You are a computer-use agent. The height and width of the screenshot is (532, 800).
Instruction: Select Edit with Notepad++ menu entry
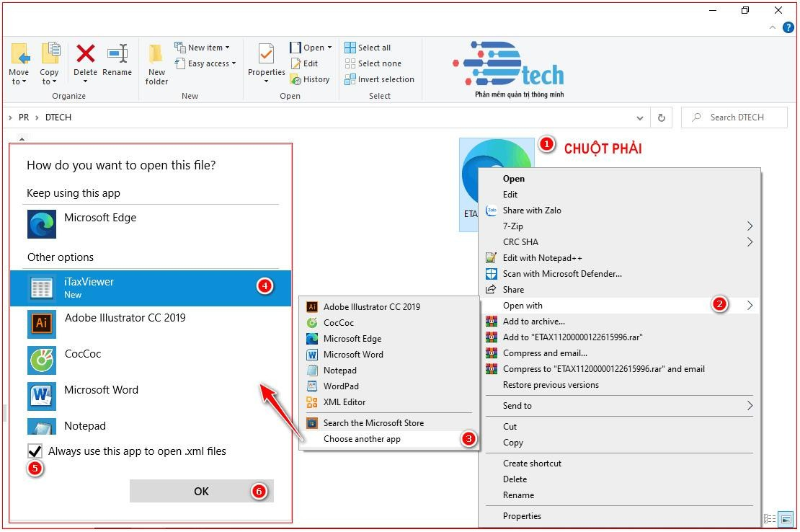pyautogui.click(x=542, y=258)
